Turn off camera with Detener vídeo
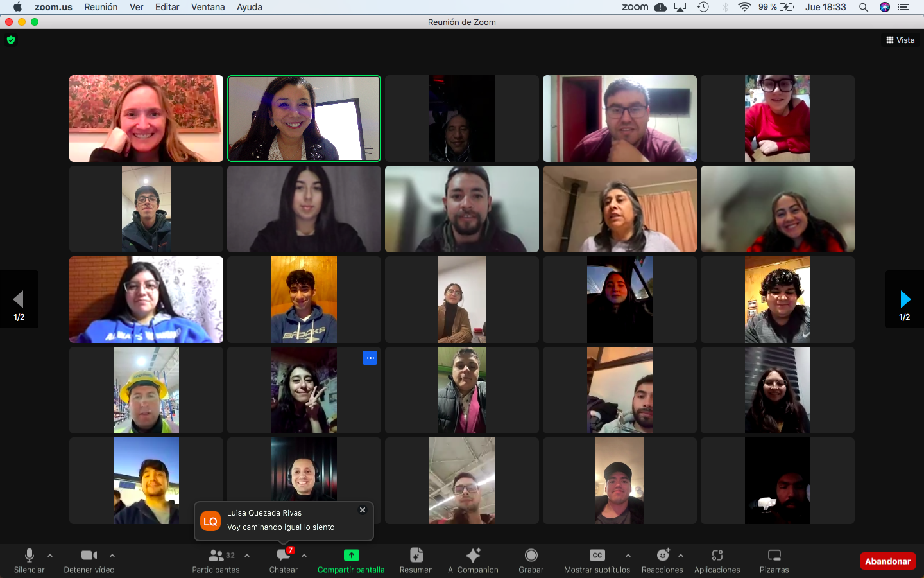The image size is (924, 578). point(89,556)
